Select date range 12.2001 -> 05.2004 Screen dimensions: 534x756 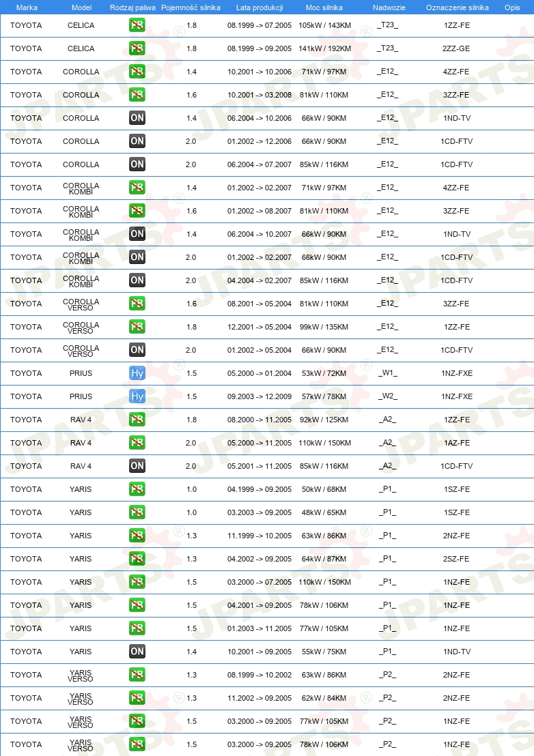(x=259, y=327)
